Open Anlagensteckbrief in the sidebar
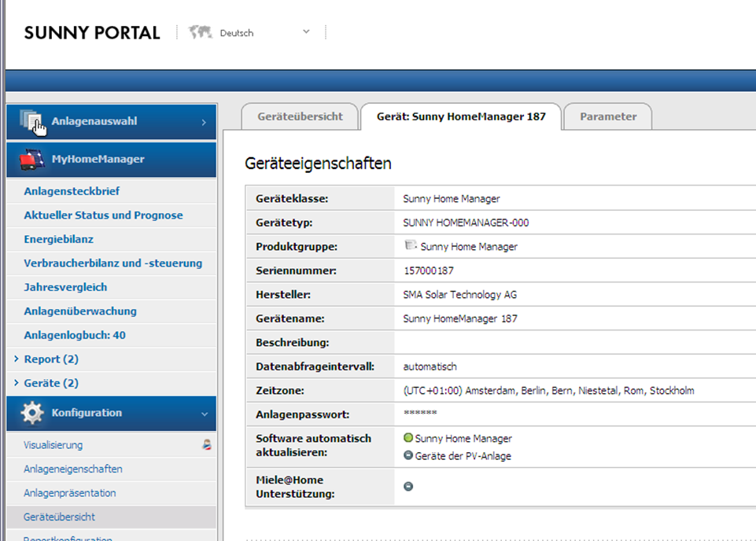Viewport: 756px width, 541px height. (72, 191)
